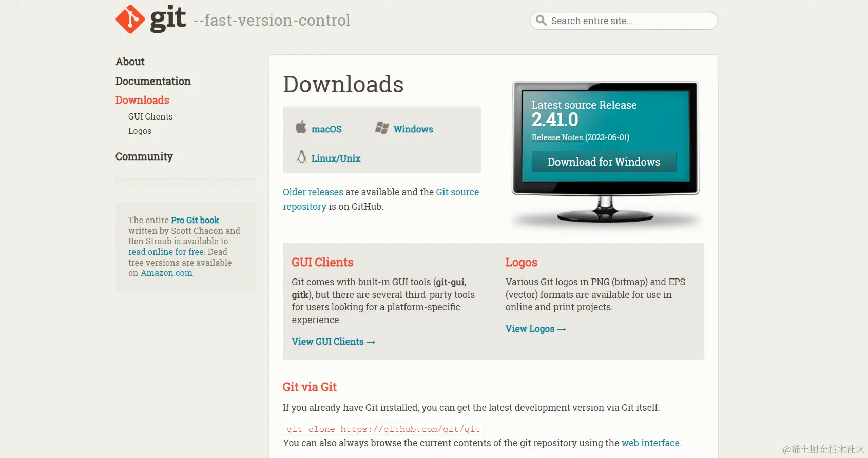868x458 pixels.
Task: Click View GUI Clients arrow link
Action: point(333,342)
